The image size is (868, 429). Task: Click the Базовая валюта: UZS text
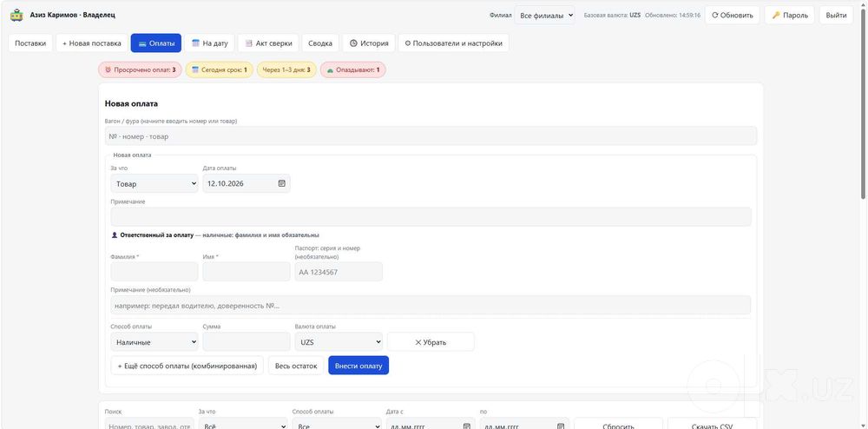tap(612, 16)
